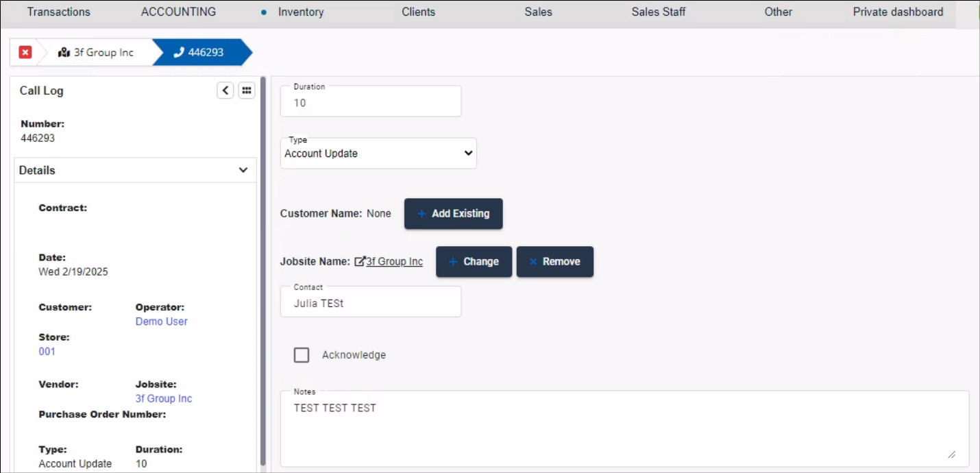Click the red X close breadcrumb icon
Image resolution: width=980 pixels, height=473 pixels.
pyautogui.click(x=25, y=52)
